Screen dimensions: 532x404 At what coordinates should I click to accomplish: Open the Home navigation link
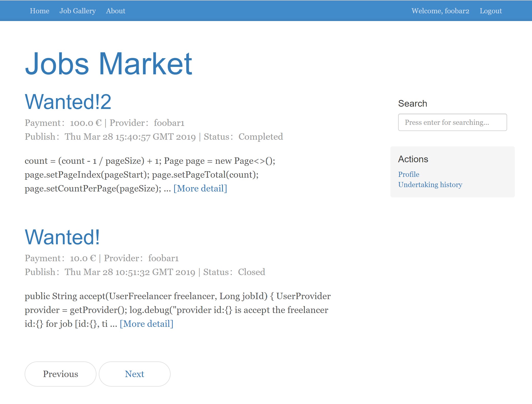pyautogui.click(x=40, y=11)
